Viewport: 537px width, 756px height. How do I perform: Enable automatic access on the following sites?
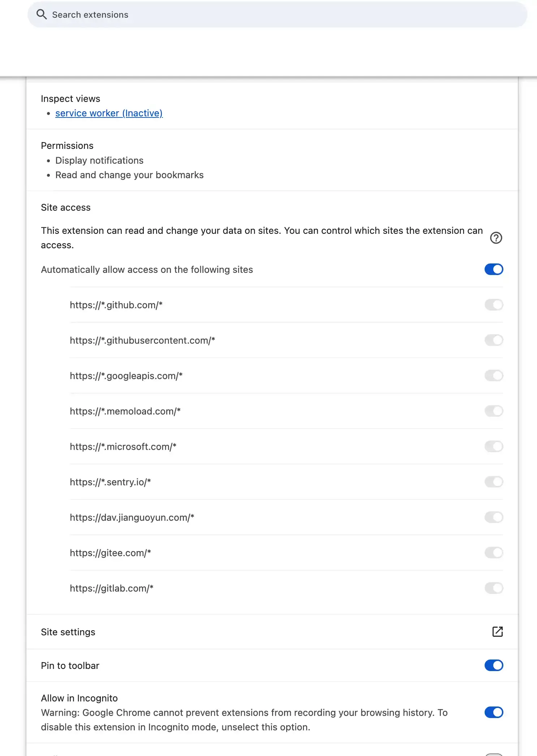pyautogui.click(x=493, y=269)
